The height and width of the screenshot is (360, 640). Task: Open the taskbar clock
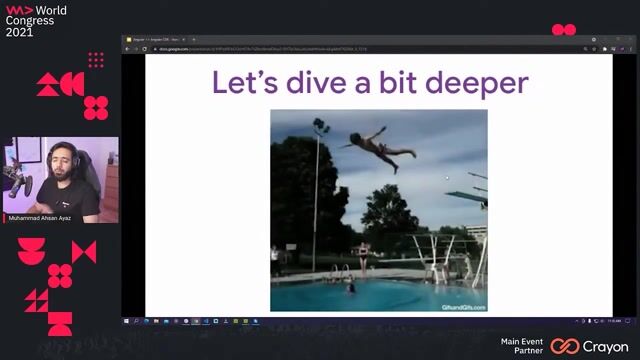point(614,321)
